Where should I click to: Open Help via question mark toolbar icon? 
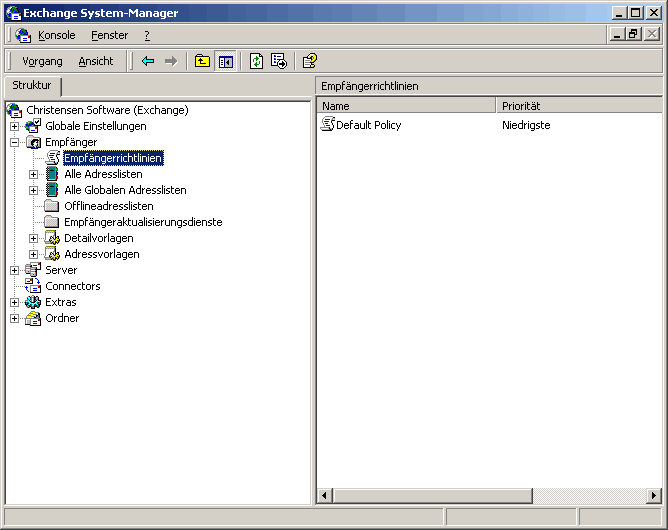pos(310,61)
